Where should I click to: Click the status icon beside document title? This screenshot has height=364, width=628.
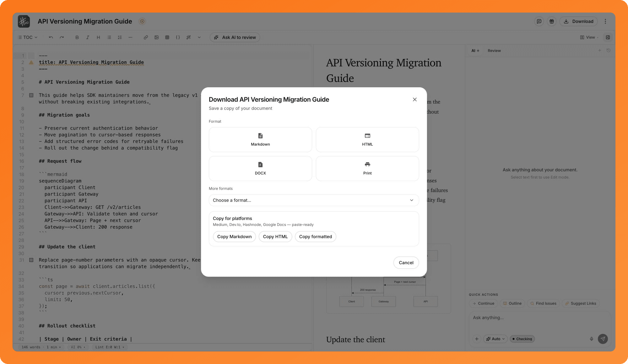(x=142, y=21)
